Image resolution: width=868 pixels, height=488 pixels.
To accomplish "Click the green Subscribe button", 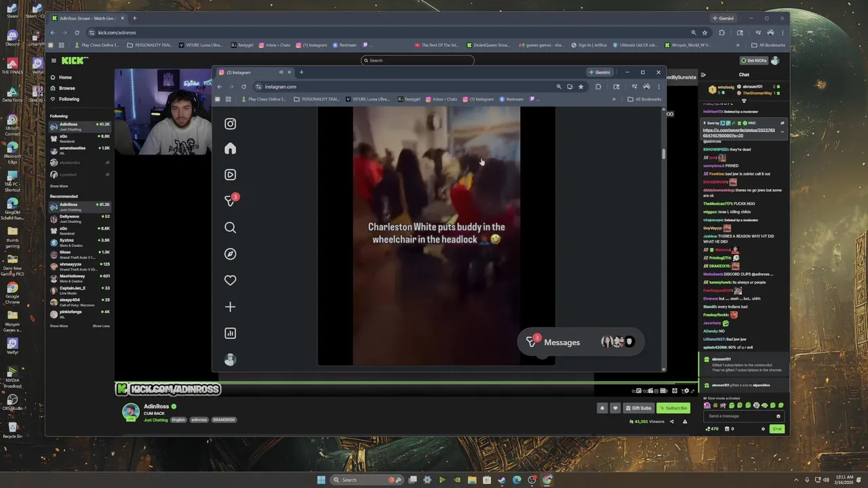I will coord(673,408).
